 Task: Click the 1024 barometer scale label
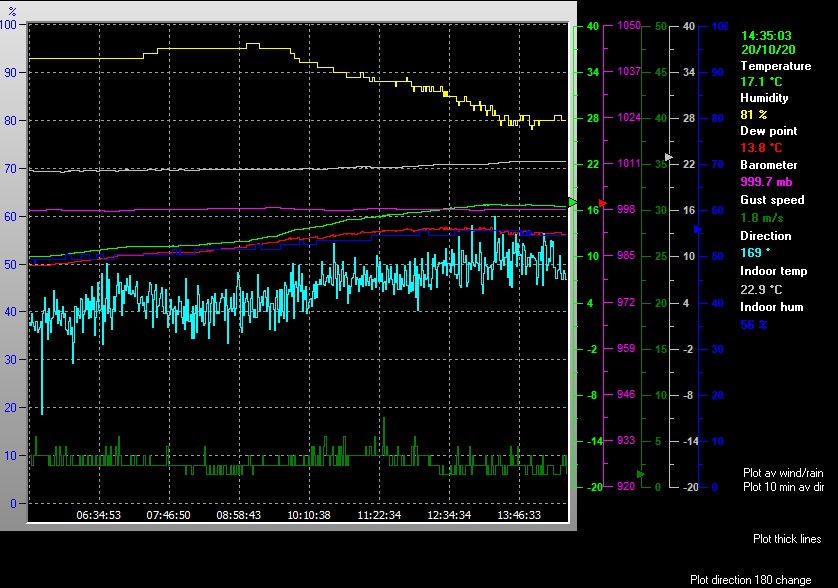628,117
